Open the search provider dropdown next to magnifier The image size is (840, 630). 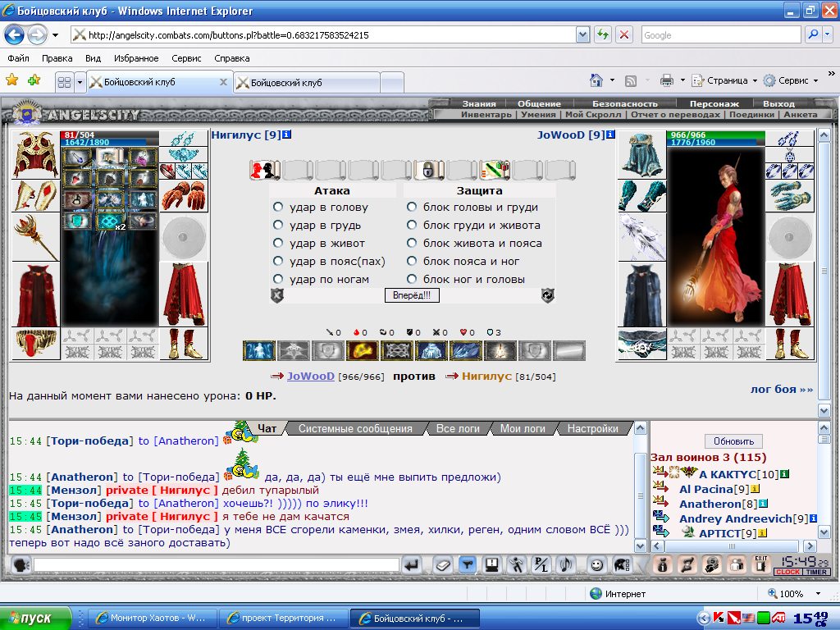pyautogui.click(x=828, y=34)
